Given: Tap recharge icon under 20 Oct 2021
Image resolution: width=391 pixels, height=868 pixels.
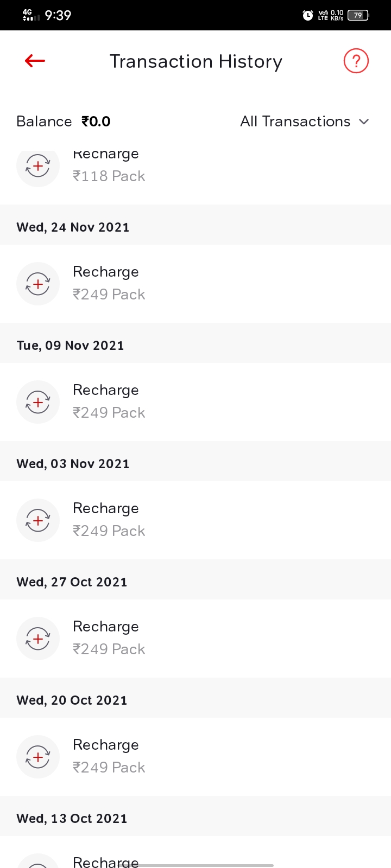Looking at the screenshot, I should 38,757.
